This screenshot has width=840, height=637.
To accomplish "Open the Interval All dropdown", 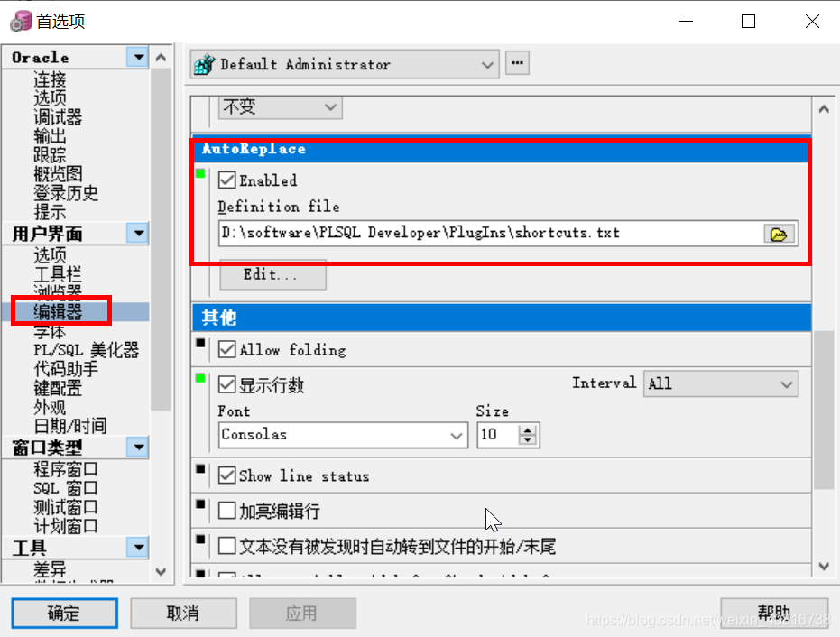I will pos(721,384).
